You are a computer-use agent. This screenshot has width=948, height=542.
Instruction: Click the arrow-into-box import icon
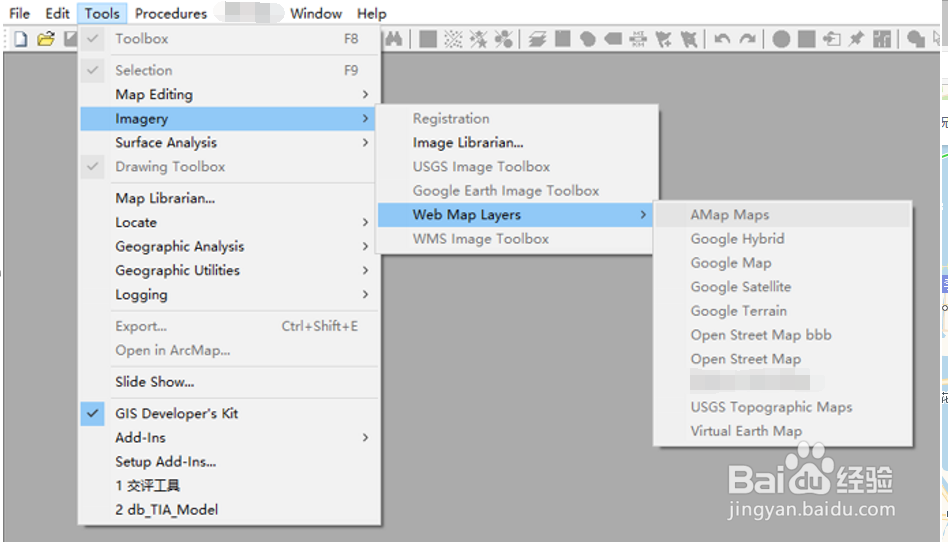point(832,39)
